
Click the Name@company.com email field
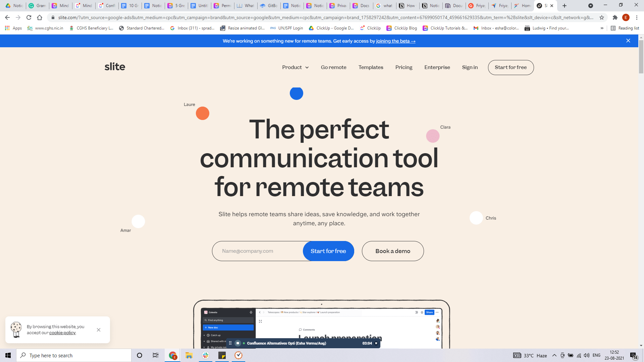pos(258,251)
